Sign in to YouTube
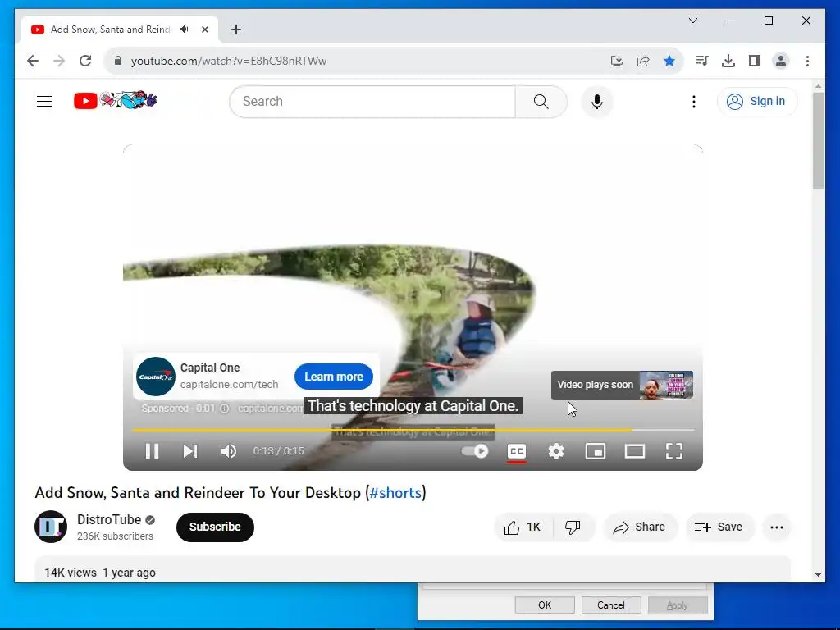 point(757,101)
